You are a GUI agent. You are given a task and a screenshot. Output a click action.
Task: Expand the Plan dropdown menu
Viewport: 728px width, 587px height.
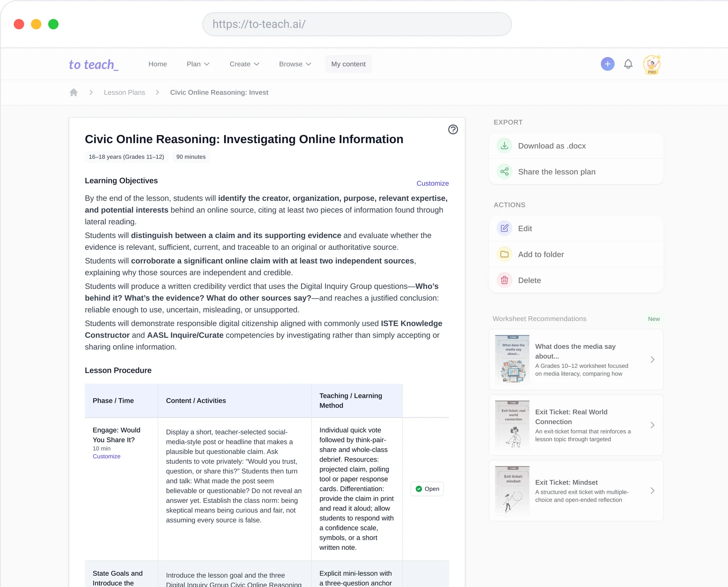[198, 64]
